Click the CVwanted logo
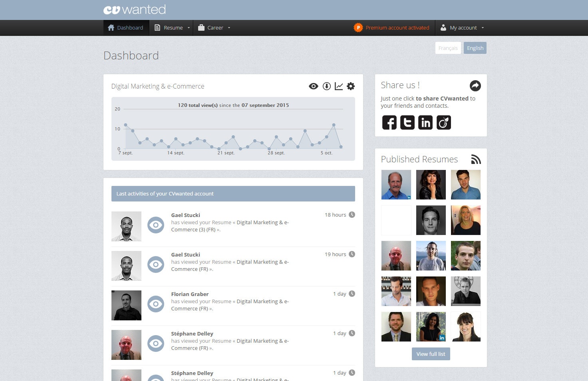Viewport: 588px width, 381px height. [135, 10]
